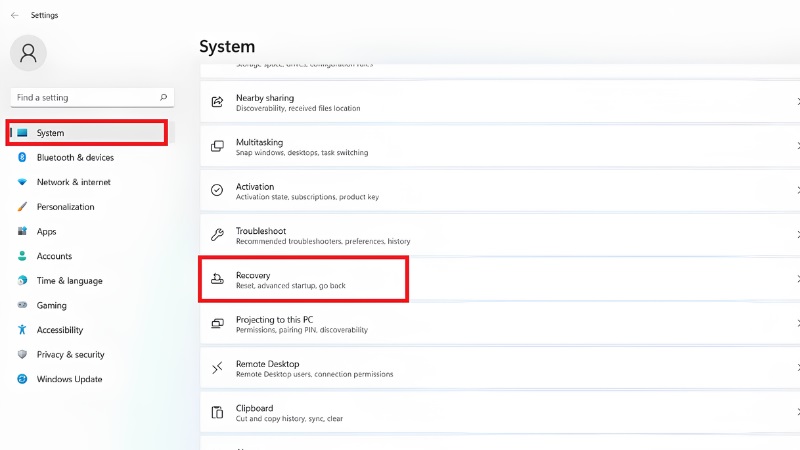Image resolution: width=800 pixels, height=450 pixels.
Task: Click 'Reset, advanced startup, go back' text
Action: click(x=290, y=286)
